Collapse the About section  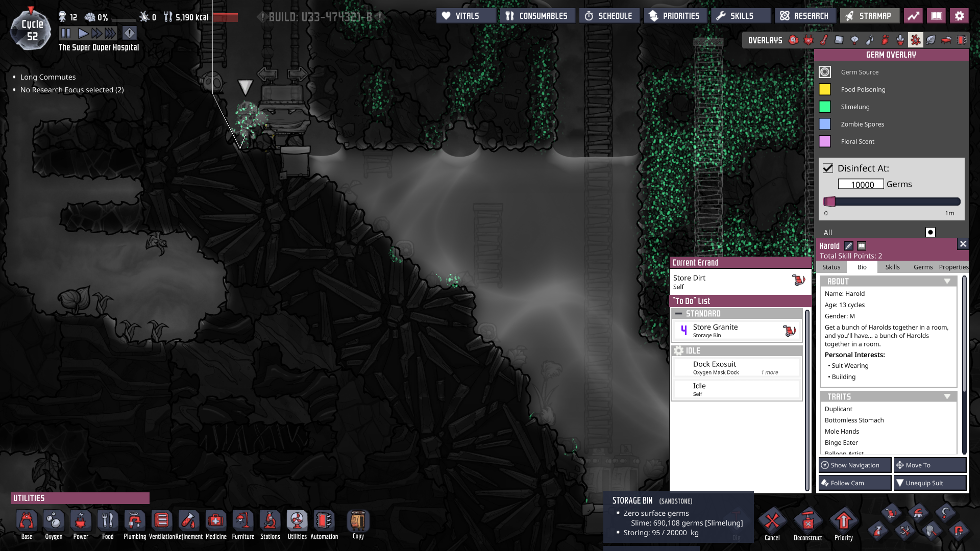(947, 281)
